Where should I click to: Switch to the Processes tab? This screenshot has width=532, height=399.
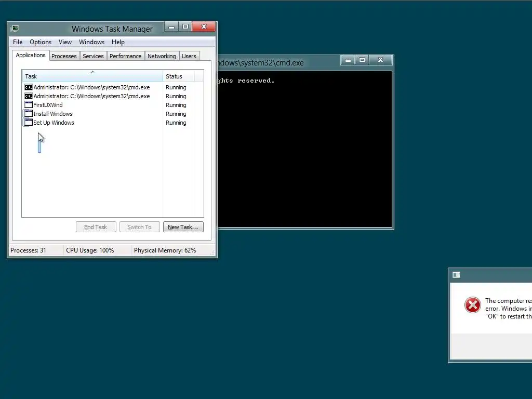[64, 56]
